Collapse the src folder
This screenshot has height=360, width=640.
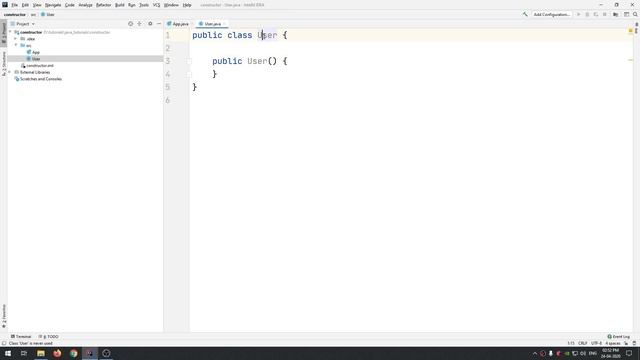click(x=16, y=45)
